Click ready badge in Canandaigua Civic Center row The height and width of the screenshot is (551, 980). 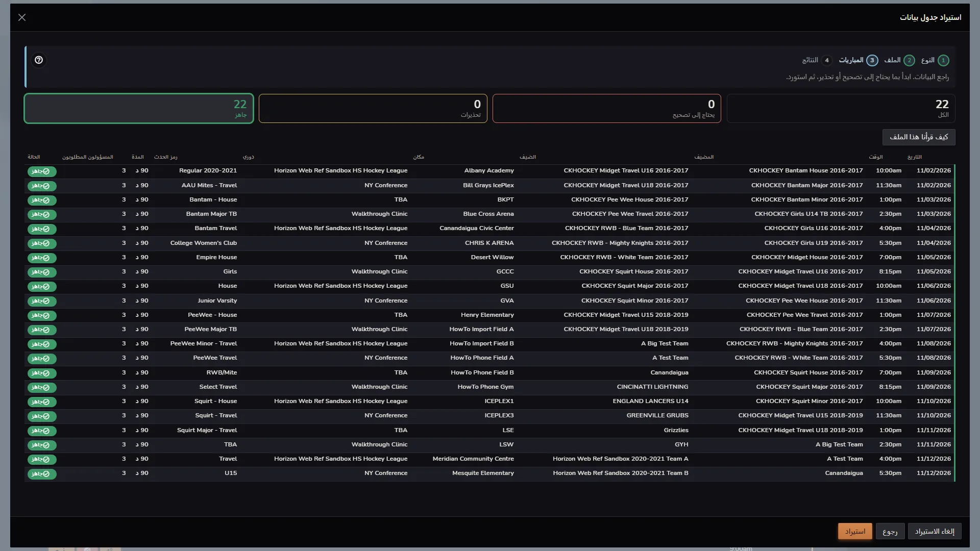tap(42, 229)
